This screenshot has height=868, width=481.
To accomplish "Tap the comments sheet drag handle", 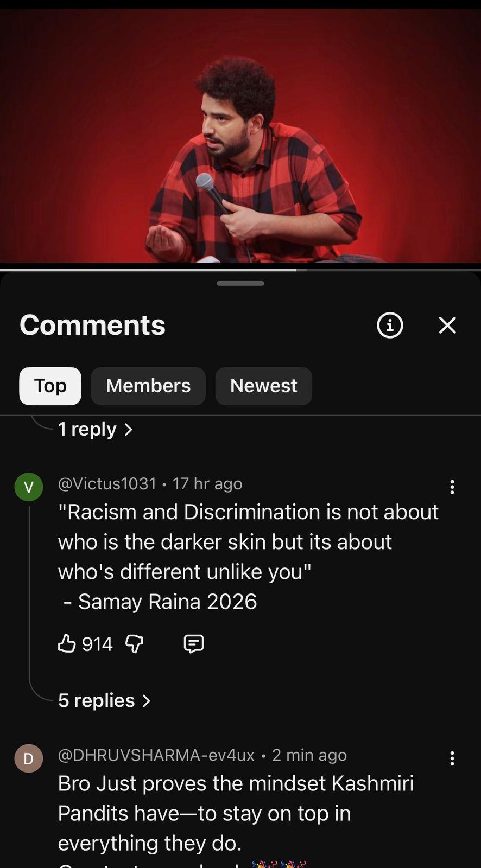I will click(240, 283).
